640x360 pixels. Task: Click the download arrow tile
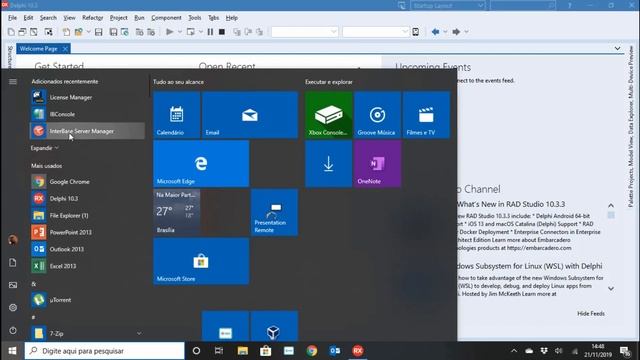pos(329,164)
